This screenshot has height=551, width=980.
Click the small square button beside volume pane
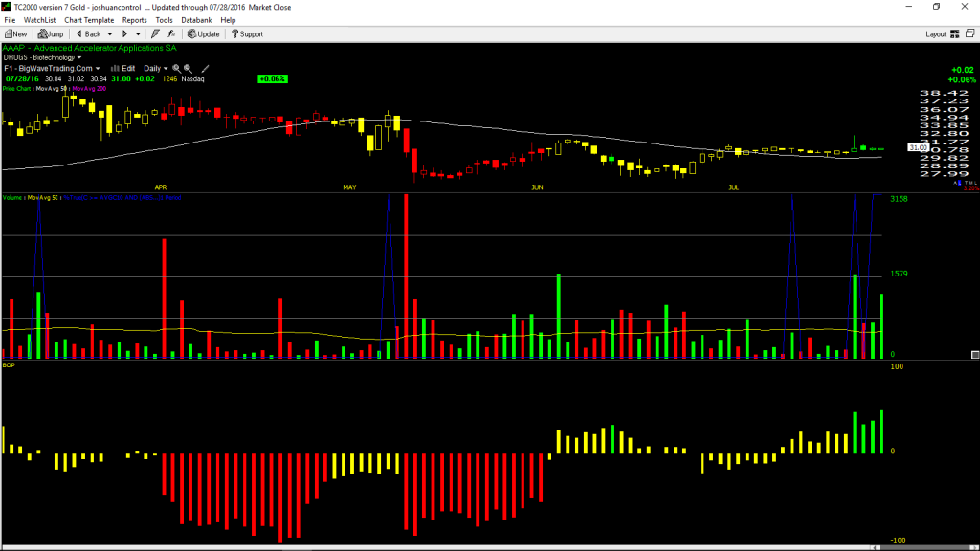coord(975,355)
